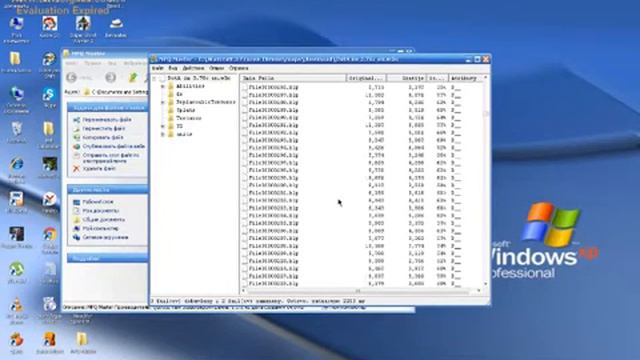Click the Back button in the Explorer window

71,77
